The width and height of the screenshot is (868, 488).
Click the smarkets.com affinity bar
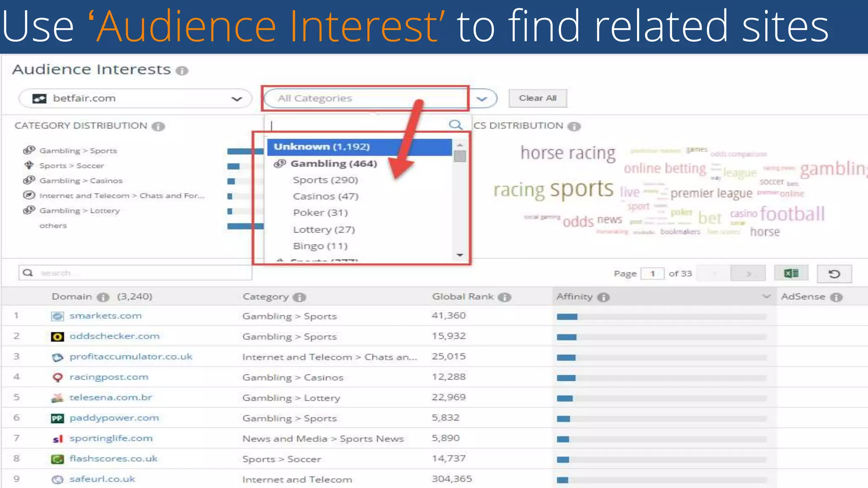(x=661, y=317)
